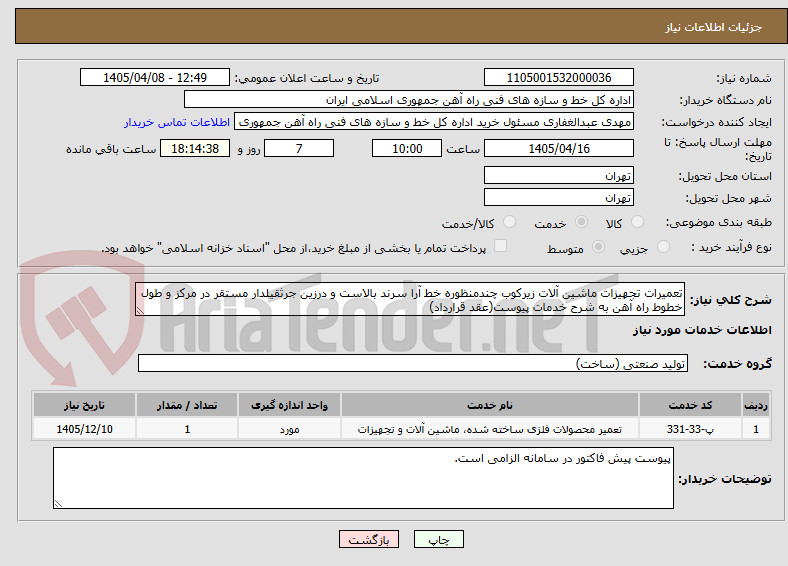Open the اطلاعات تماس خریدار link

pyautogui.click(x=177, y=122)
